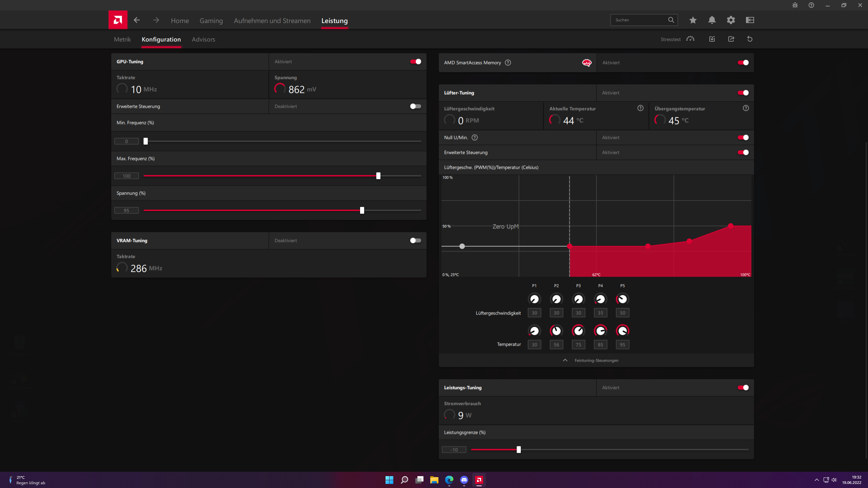Open the notifications bell
This screenshot has height=488, width=868.
click(712, 20)
